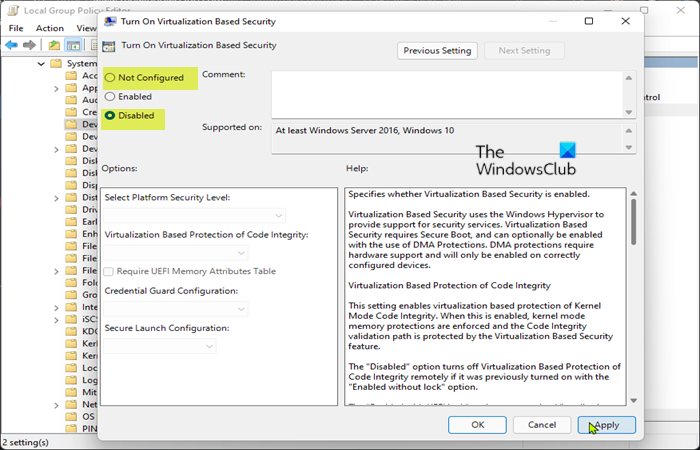Viewport: 700px width, 450px height.
Task: Click the folder icon of the Auc row
Action: 71,100
